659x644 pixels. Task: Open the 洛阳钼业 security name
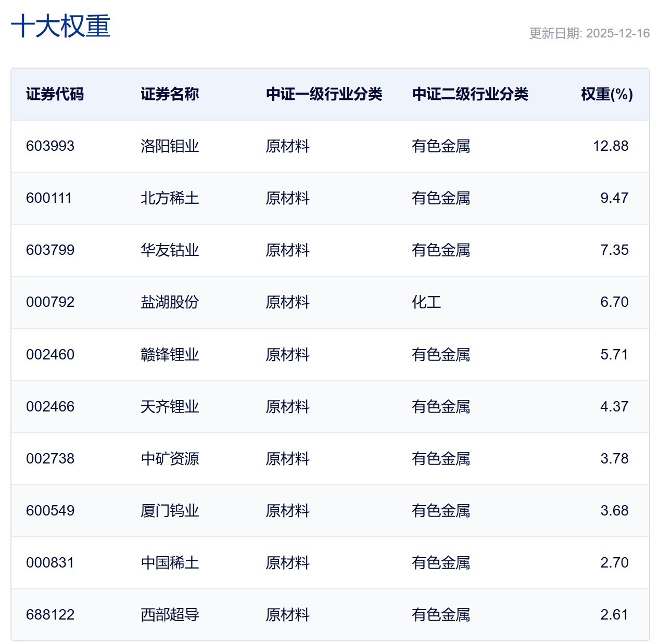click(170, 146)
